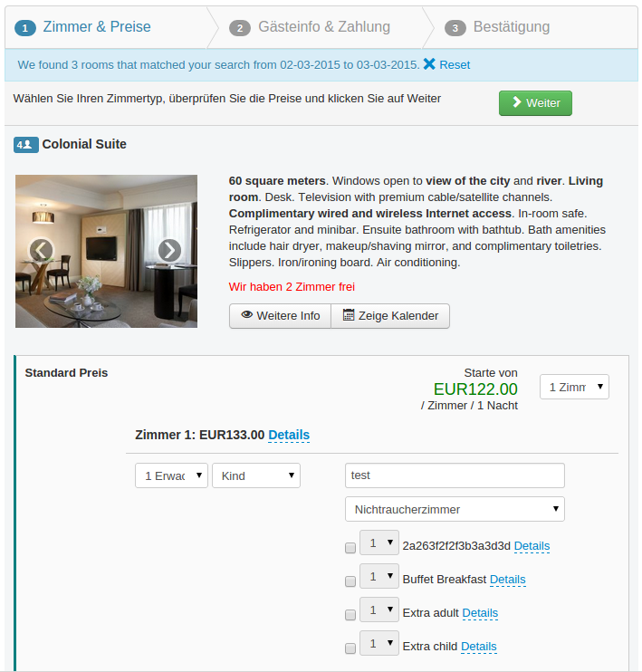Image resolution: width=642 pixels, height=672 pixels.
Task: Open the Nichtraucherzimmer dropdown
Action: coord(455,509)
